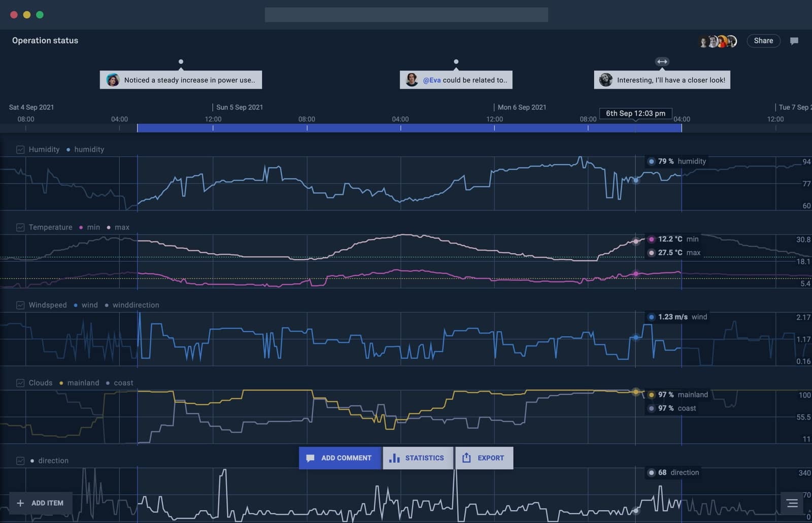Toggle the Clouds panel checkbox
812x523 pixels.
pos(20,382)
